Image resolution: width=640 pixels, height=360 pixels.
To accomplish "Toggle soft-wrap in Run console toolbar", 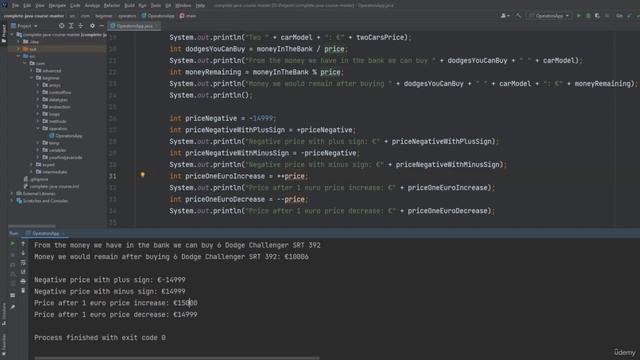I will [x=23, y=262].
